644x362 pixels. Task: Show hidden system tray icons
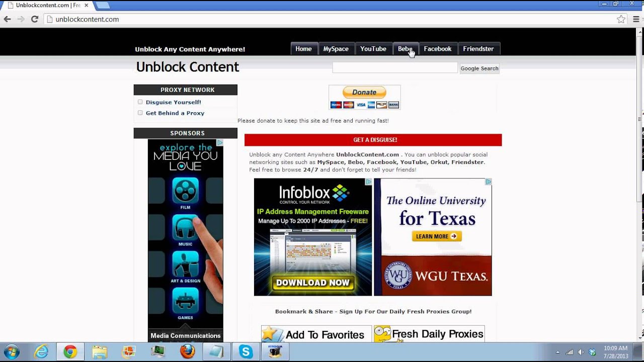coord(557,352)
